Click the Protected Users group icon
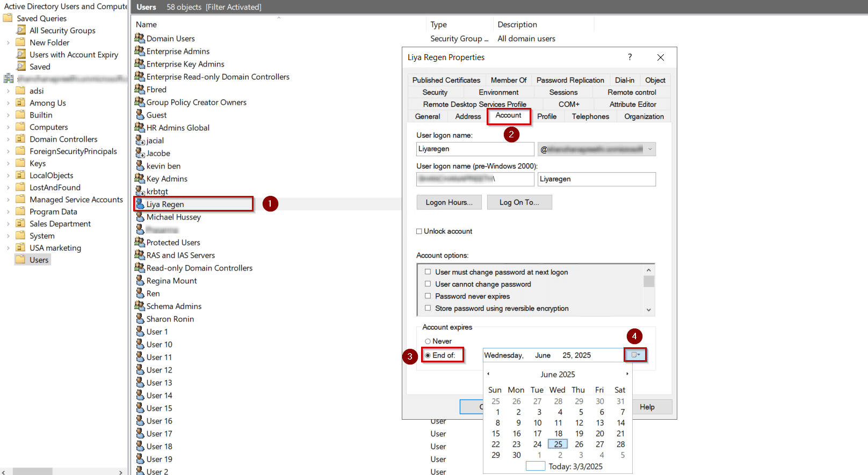This screenshot has width=868, height=475. coord(140,242)
